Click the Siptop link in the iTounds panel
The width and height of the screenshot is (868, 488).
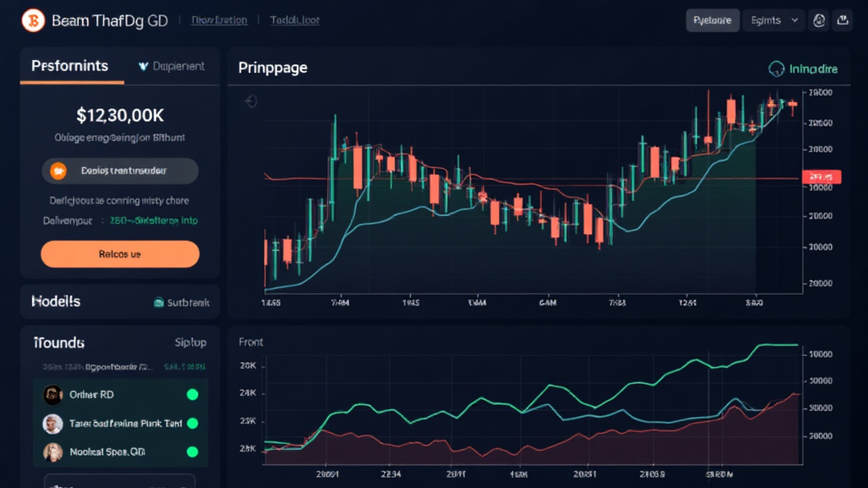click(191, 342)
